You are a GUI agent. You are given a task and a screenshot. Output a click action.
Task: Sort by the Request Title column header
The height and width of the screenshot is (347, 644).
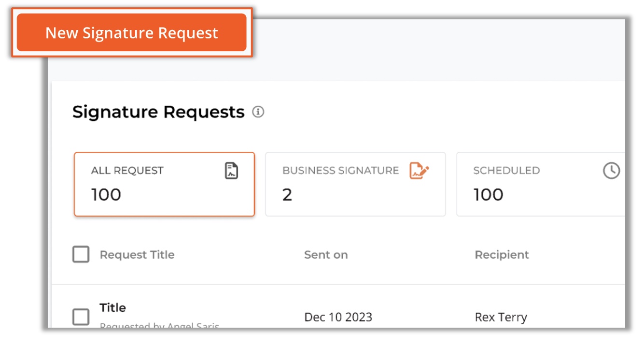click(x=137, y=255)
